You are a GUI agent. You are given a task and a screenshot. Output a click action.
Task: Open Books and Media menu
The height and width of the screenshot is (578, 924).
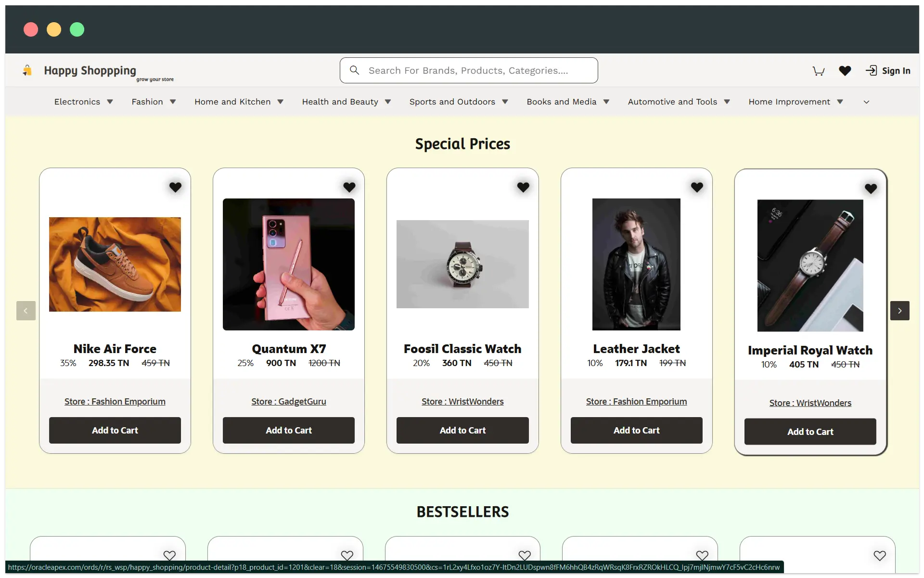tap(561, 102)
